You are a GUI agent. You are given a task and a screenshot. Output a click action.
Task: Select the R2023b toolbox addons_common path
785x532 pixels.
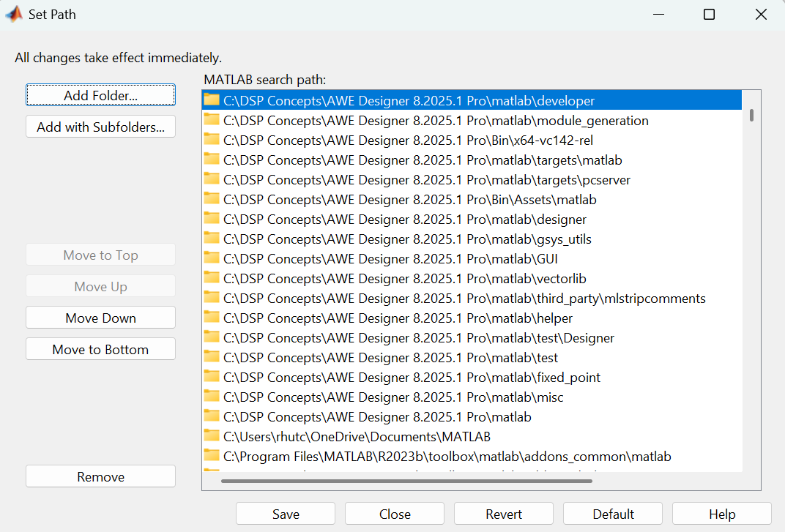pos(472,457)
